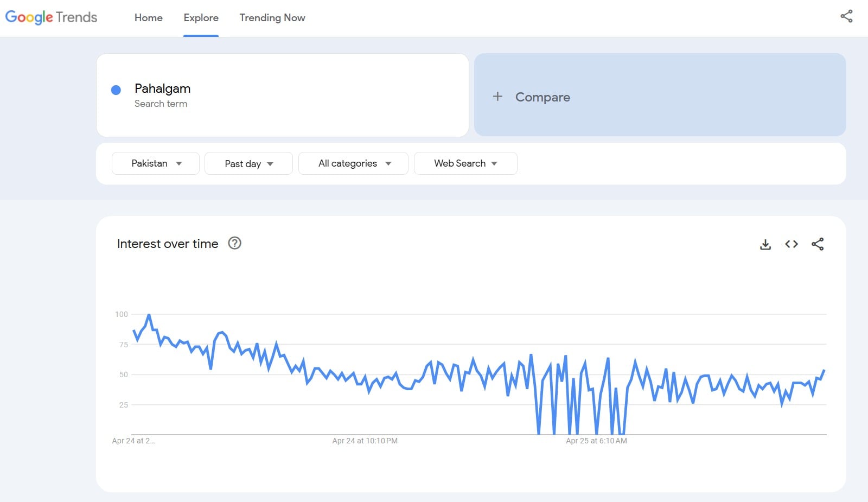This screenshot has width=868, height=502.
Task: Open the Pakistan region dropdown
Action: pos(156,163)
